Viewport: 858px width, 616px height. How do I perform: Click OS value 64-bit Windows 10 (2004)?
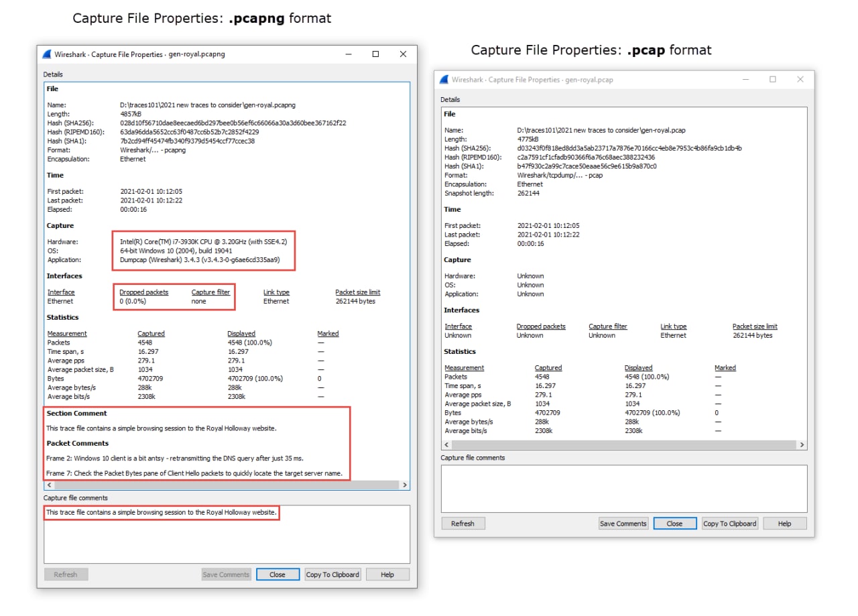(x=176, y=251)
